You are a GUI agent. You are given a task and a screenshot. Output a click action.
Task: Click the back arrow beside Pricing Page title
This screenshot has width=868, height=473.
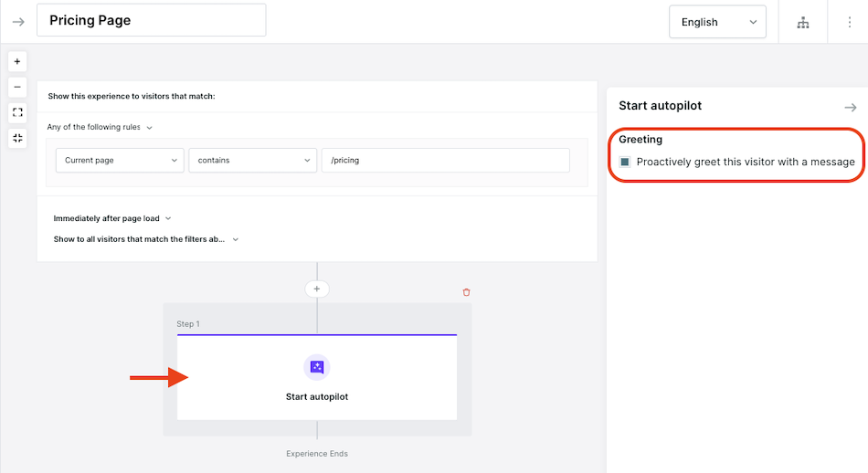coord(18,22)
